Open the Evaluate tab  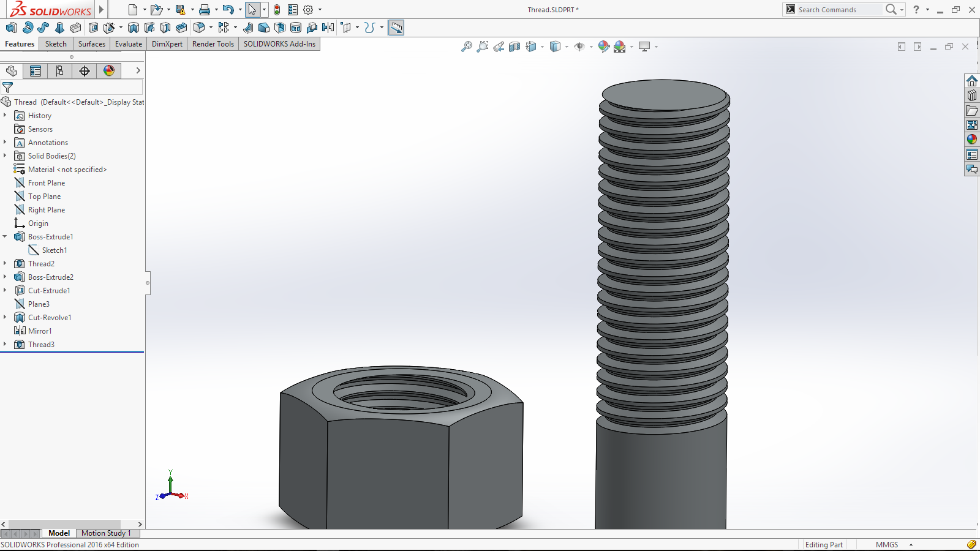point(128,44)
